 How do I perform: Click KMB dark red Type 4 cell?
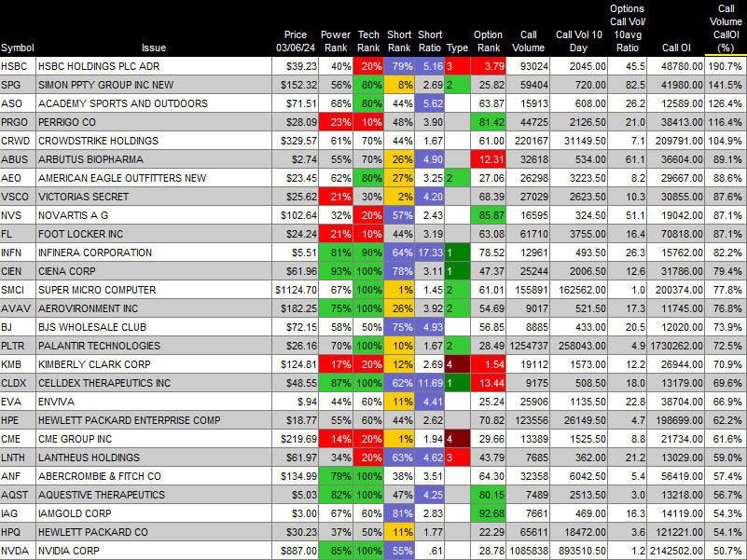(457, 363)
